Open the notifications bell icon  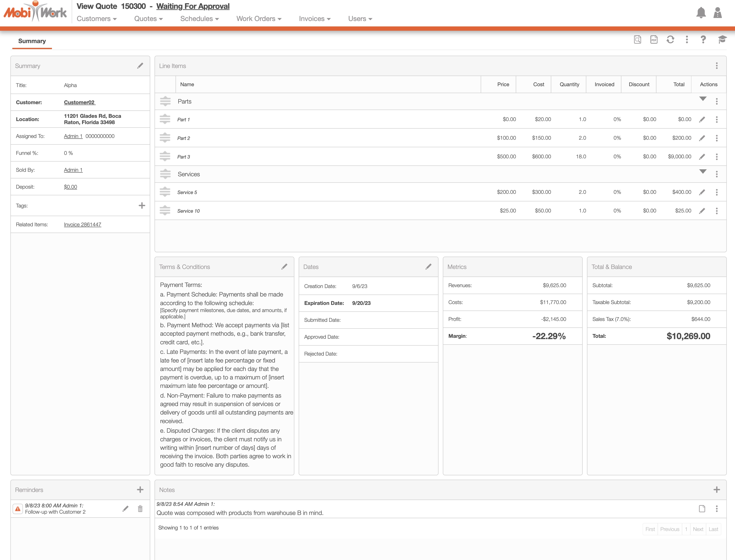coord(701,13)
